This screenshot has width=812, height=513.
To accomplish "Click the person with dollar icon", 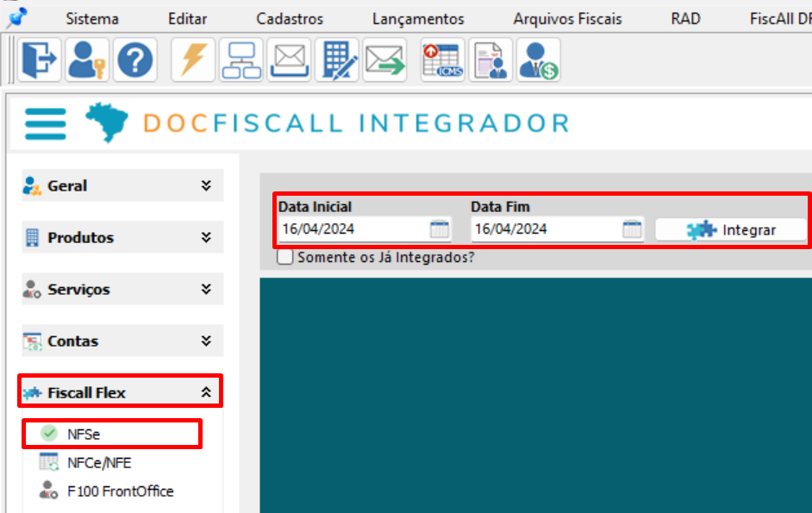I will click(x=539, y=59).
